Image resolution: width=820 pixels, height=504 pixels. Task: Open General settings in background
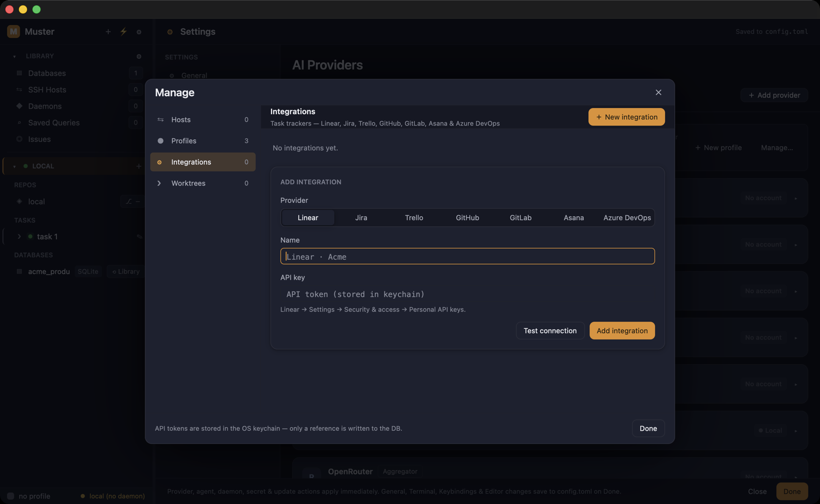(x=194, y=75)
